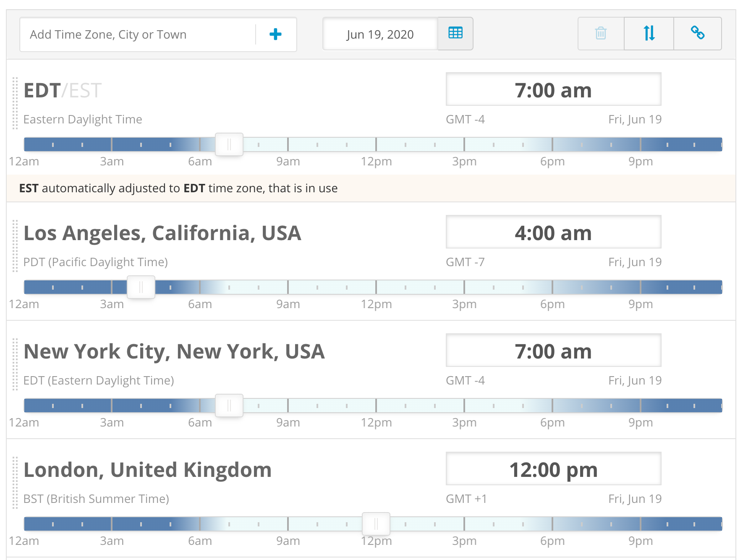Open the calendar date picker icon
The height and width of the screenshot is (560, 743).
tap(455, 34)
